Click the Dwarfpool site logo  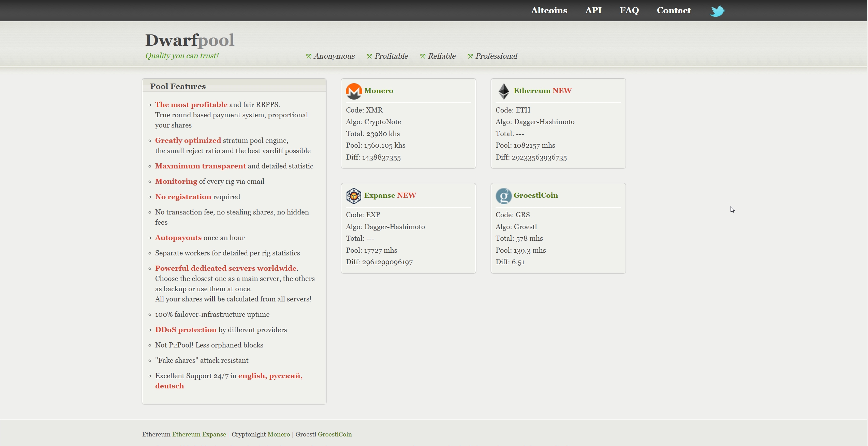(x=190, y=40)
